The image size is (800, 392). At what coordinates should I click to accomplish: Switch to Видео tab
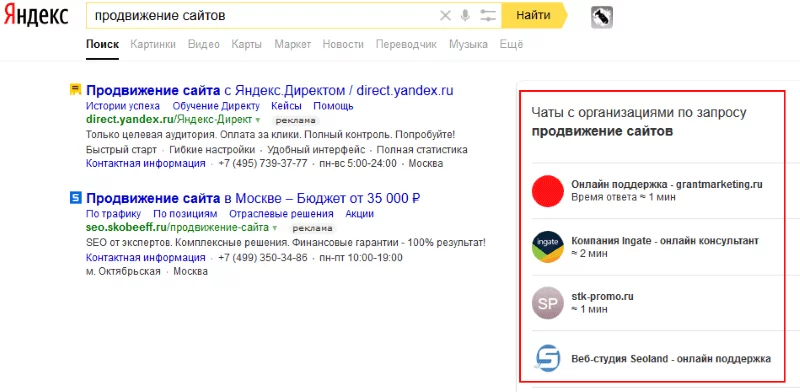pyautogui.click(x=204, y=44)
